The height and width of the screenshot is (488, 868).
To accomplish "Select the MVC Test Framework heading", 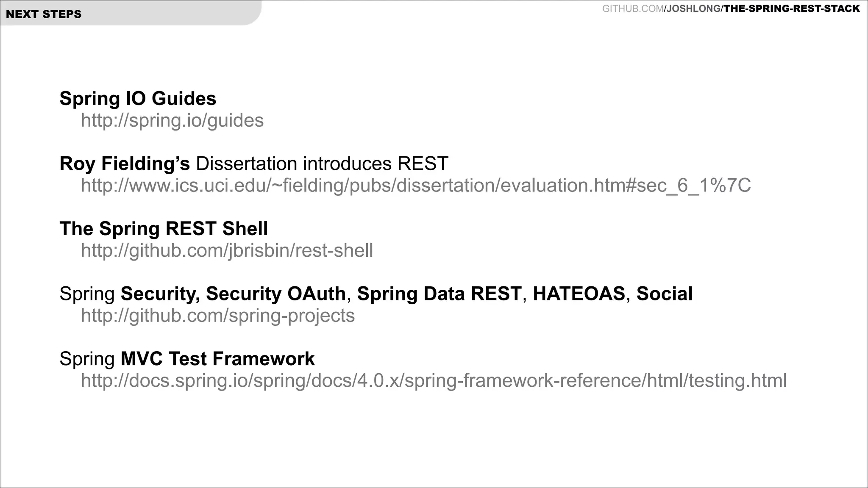I will pos(217,359).
